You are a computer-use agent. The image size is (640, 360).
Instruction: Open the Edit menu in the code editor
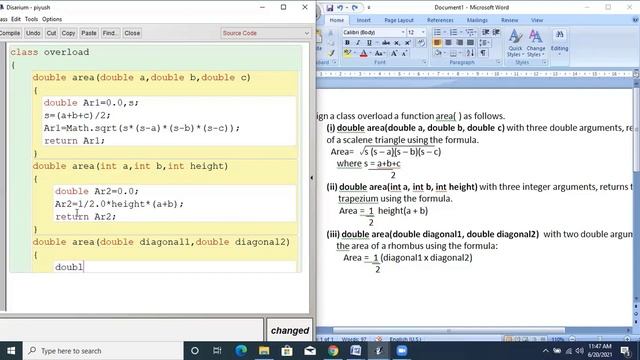(16, 19)
